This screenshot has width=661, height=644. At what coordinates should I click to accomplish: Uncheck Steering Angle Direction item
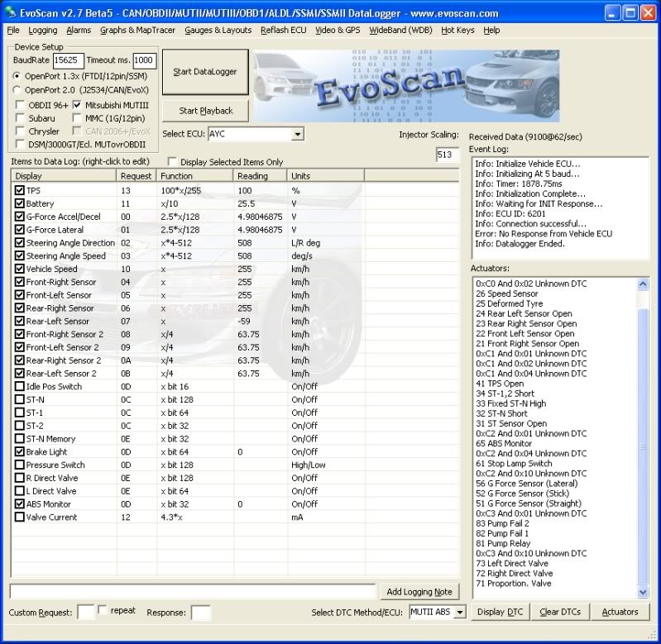tap(19, 242)
